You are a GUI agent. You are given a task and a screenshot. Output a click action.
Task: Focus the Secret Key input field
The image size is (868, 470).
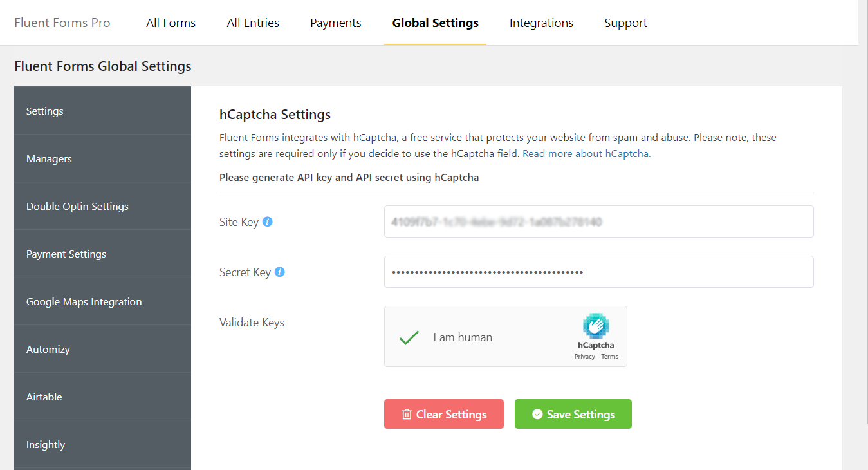[x=598, y=272]
